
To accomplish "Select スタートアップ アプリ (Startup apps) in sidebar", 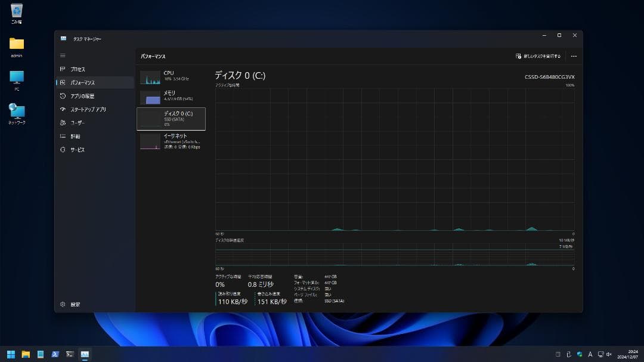I will point(88,110).
